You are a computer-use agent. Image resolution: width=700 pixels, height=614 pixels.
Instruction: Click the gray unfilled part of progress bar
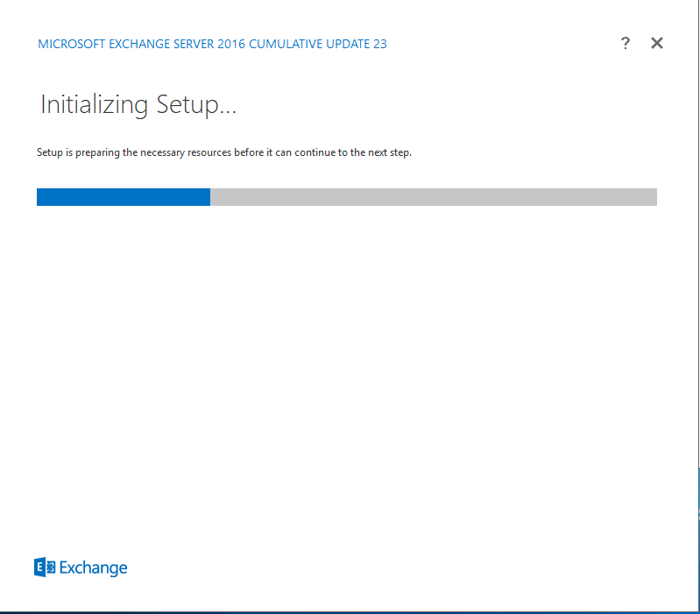click(x=434, y=197)
